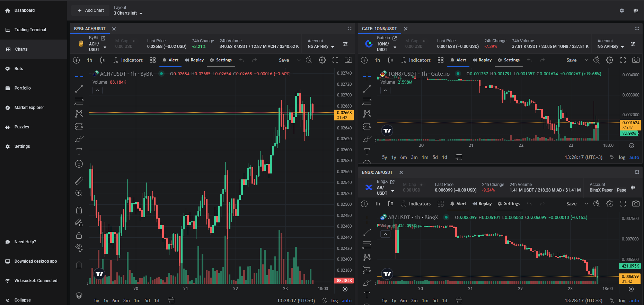Expand ACH/USDT pair selector dropdown
This screenshot has height=305, width=644.
click(105, 47)
